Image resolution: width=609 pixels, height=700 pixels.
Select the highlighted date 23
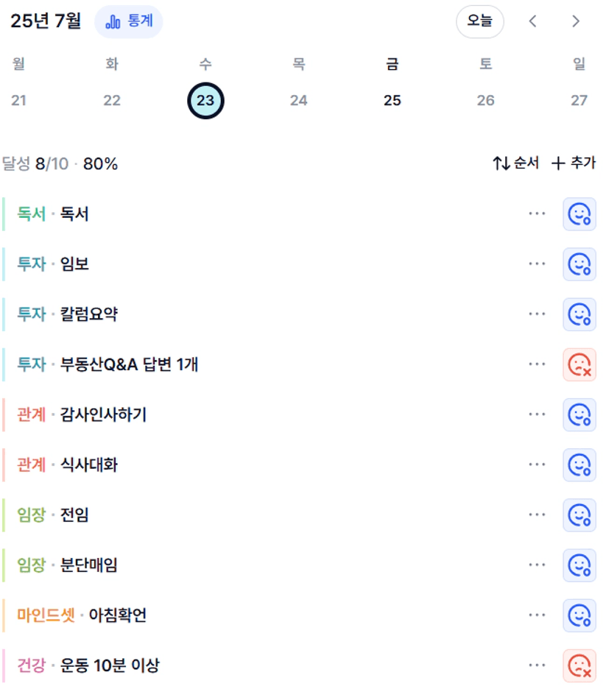point(205,100)
